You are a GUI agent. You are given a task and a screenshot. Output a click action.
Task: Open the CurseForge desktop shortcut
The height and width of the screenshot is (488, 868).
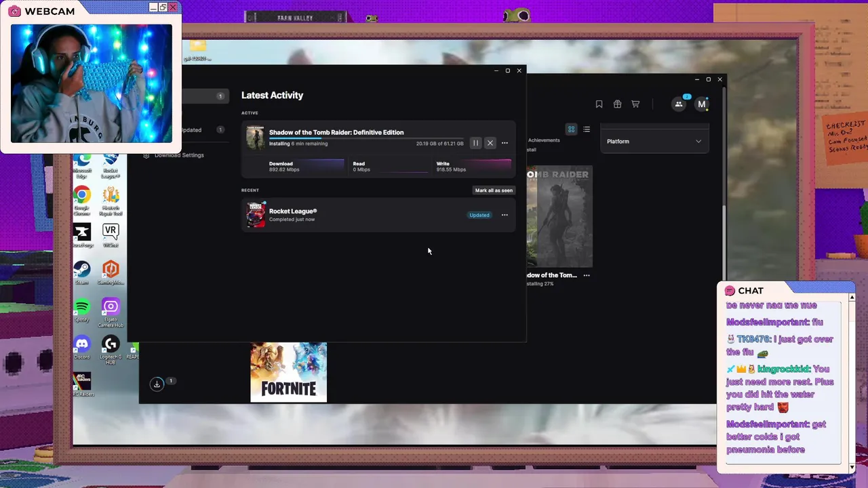pyautogui.click(x=82, y=235)
